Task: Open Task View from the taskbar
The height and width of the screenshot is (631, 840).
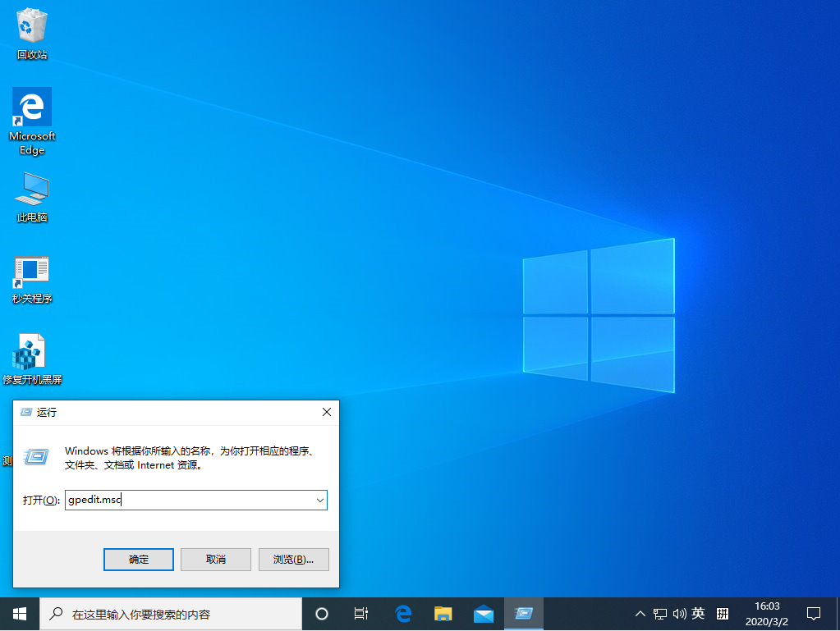Action: (360, 613)
